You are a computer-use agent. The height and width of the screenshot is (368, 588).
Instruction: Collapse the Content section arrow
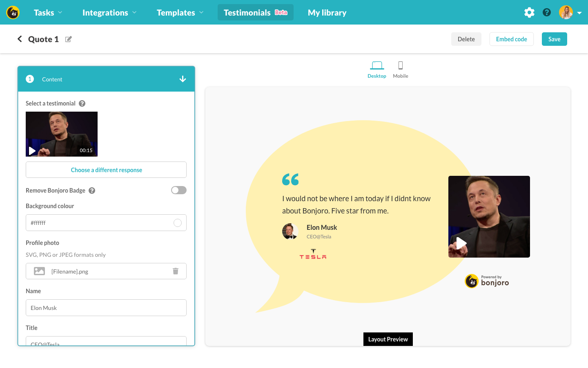click(183, 79)
